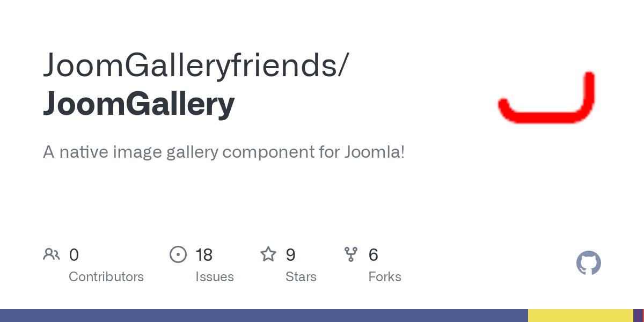
Task: Click the Stars star icon
Action: coord(268,254)
